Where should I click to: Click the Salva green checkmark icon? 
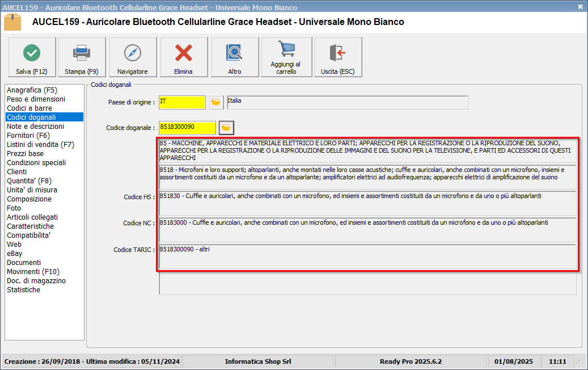pos(32,53)
